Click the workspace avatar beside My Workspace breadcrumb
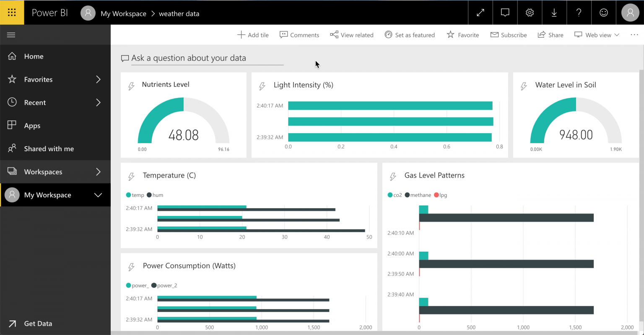 pyautogui.click(x=88, y=13)
